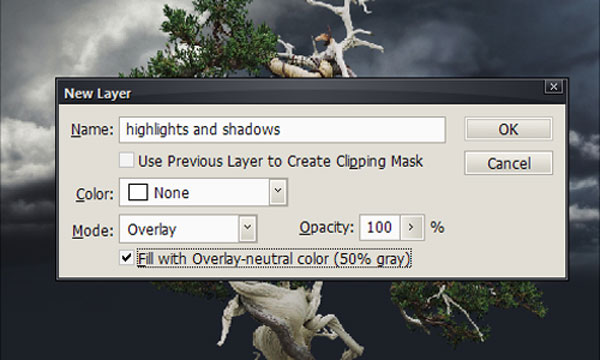
Task: Cancel the New Layer dialog
Action: coord(509,163)
